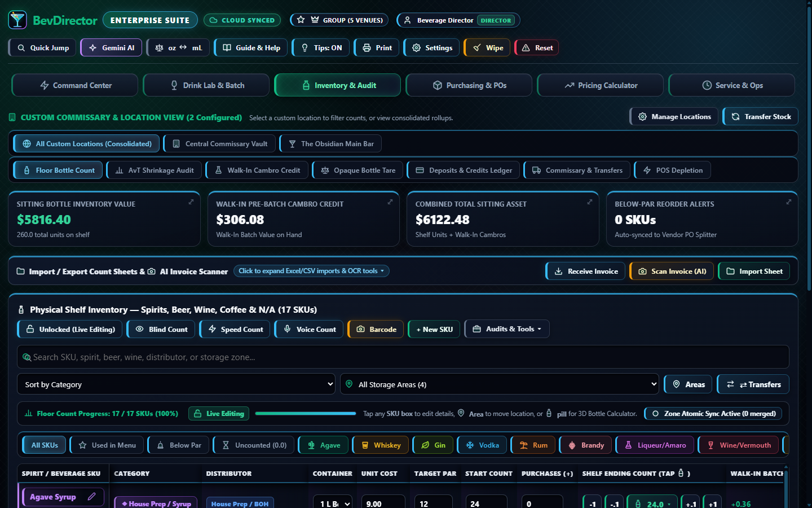Screen dimensions: 812x508
Task: Expand the Below-Par Reorder Alerts card
Action: [x=789, y=202]
